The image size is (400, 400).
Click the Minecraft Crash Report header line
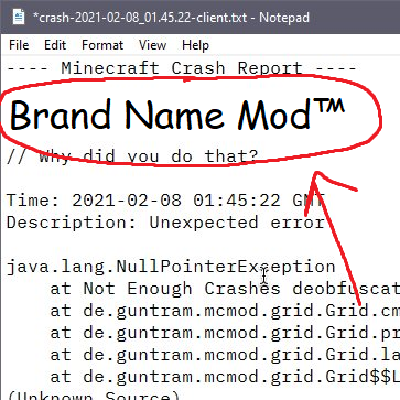coord(182,69)
